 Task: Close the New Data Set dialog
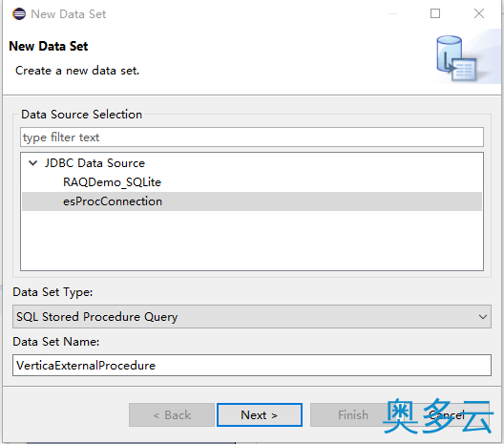[x=479, y=13]
